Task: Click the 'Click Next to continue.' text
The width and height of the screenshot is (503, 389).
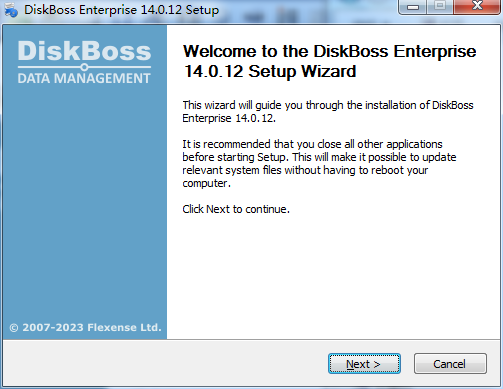Action: [x=236, y=209]
